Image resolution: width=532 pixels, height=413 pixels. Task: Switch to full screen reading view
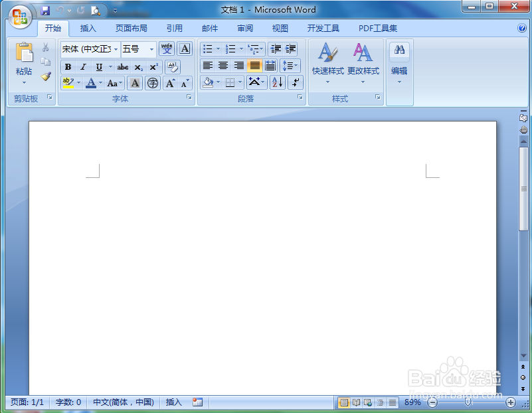pos(356,402)
